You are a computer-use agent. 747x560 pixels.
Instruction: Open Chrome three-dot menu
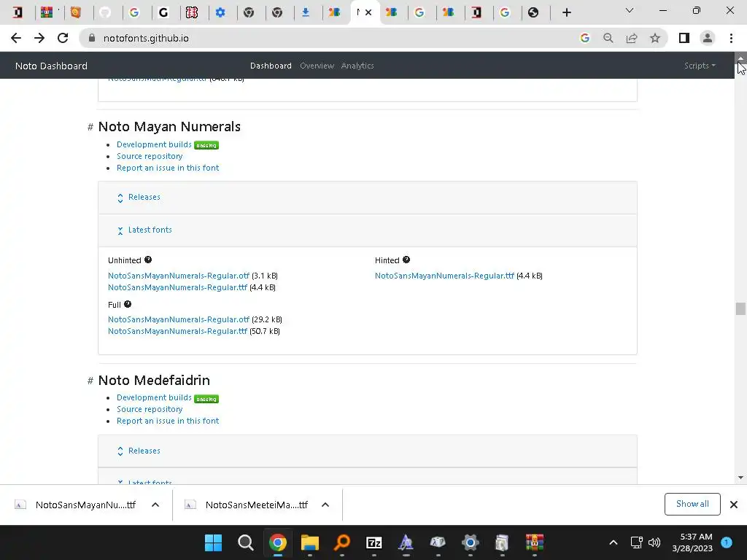coord(731,38)
